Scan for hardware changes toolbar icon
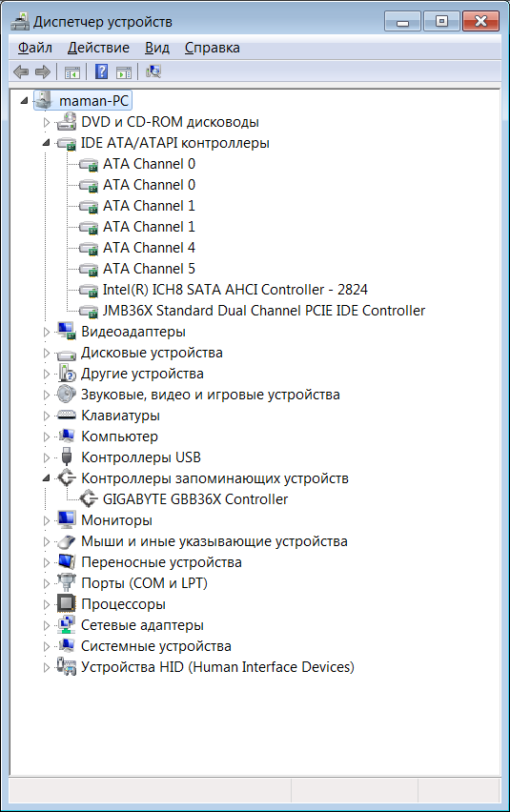The image size is (510, 812). click(x=153, y=71)
